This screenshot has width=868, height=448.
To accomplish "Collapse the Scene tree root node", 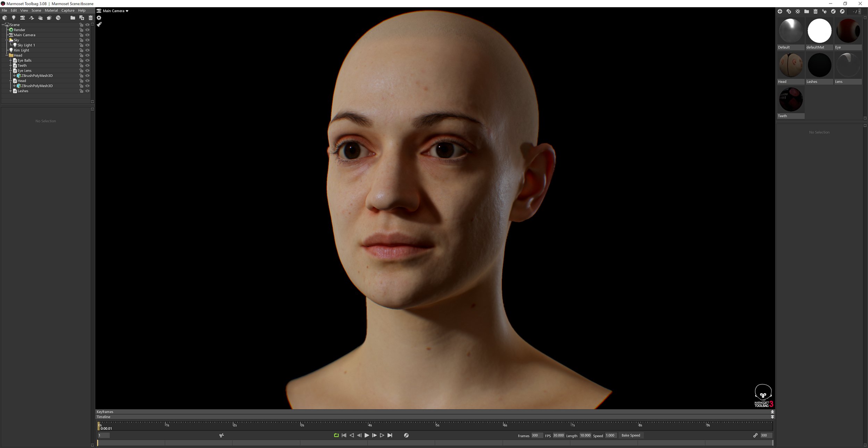I will tap(3, 25).
